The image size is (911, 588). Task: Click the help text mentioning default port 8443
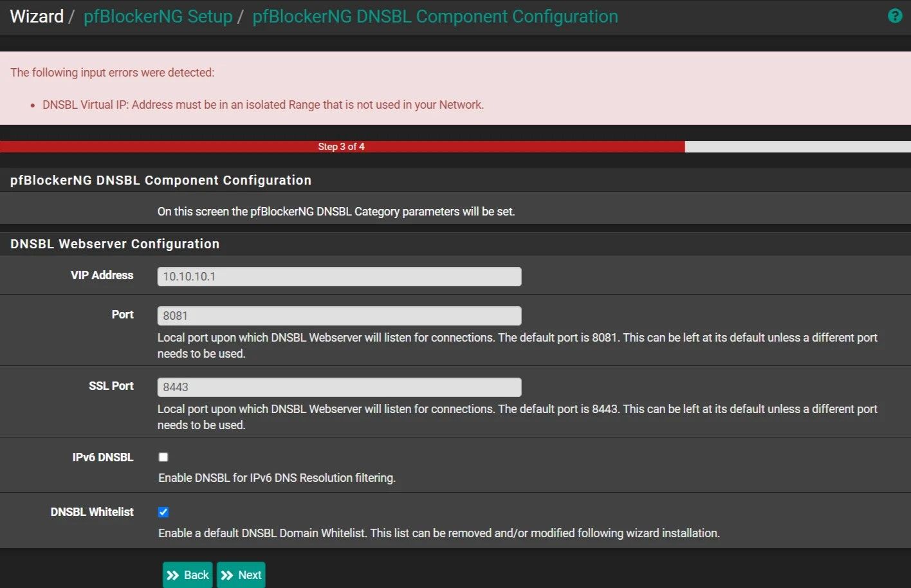tap(517, 417)
